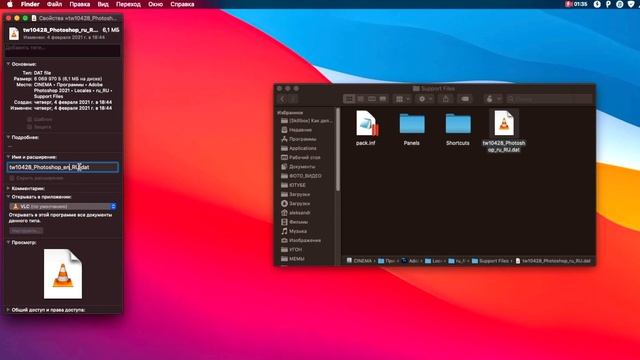Open the Правка menu

click(x=80, y=4)
